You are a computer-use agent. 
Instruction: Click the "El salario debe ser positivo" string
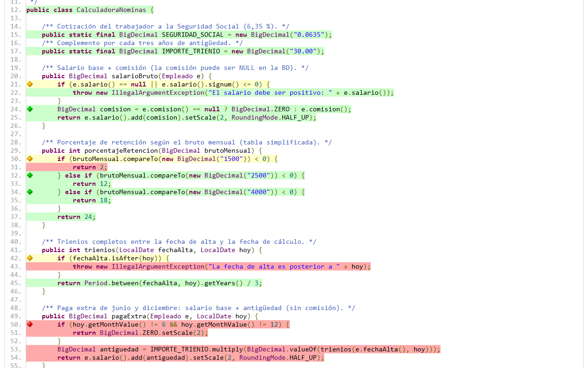pos(270,92)
